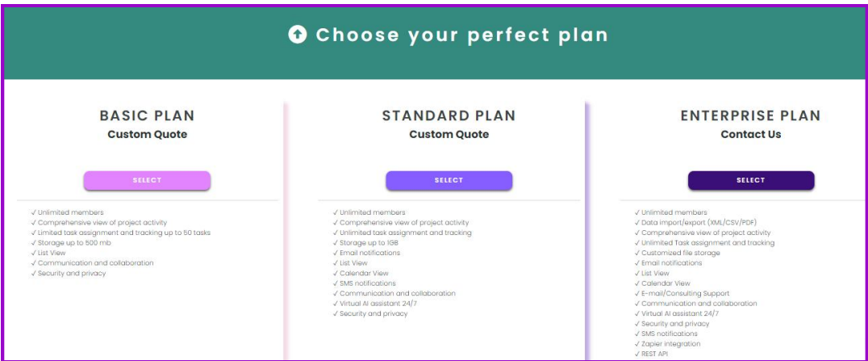Click Customized file storage feature

680,253
